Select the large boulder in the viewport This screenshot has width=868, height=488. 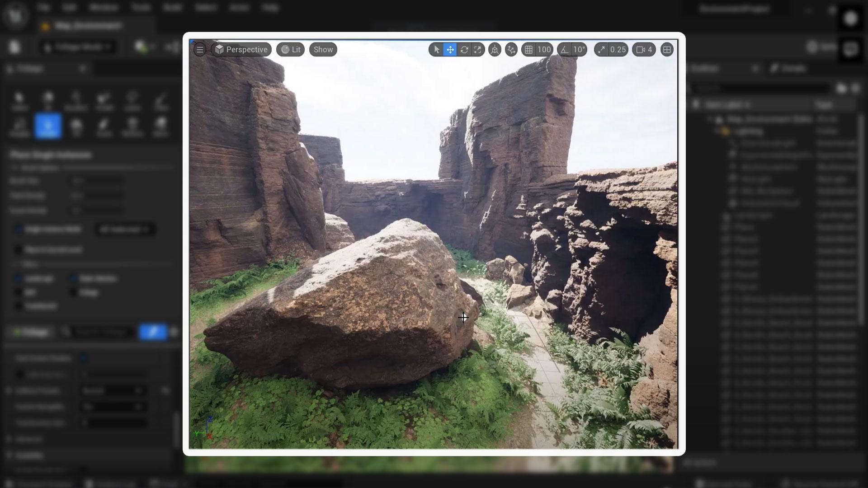[344, 307]
